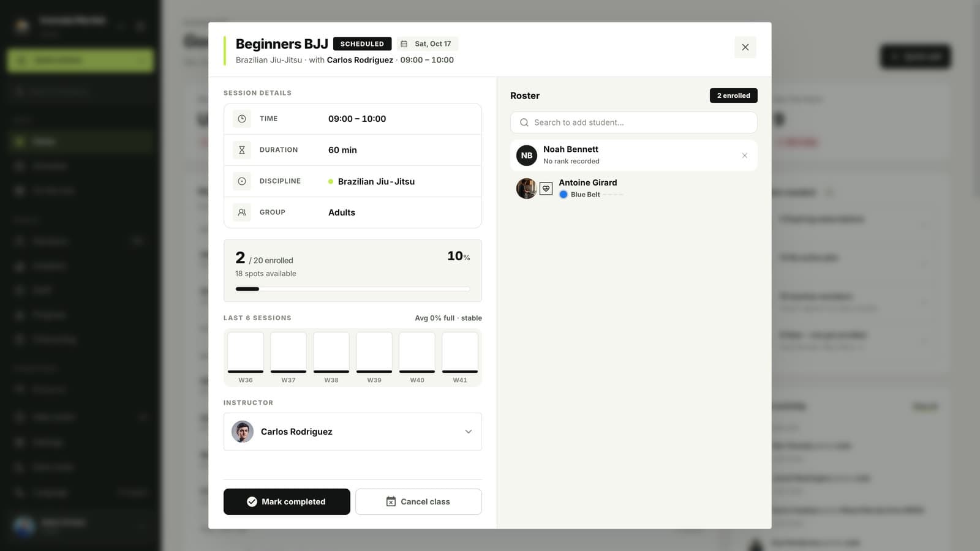Focus the Search to add student field
This screenshot has width=980, height=551.
(634, 122)
